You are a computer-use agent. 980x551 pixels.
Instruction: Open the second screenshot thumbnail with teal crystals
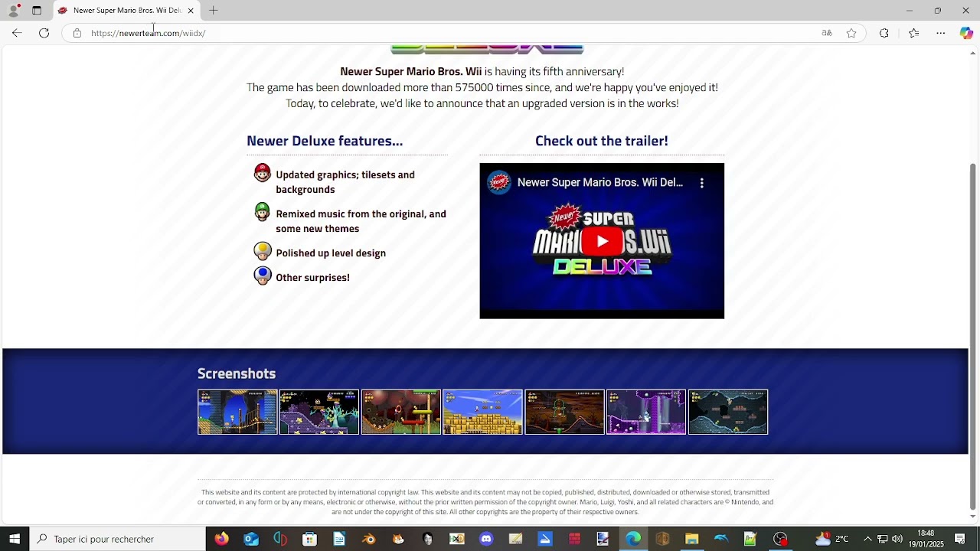pos(319,412)
